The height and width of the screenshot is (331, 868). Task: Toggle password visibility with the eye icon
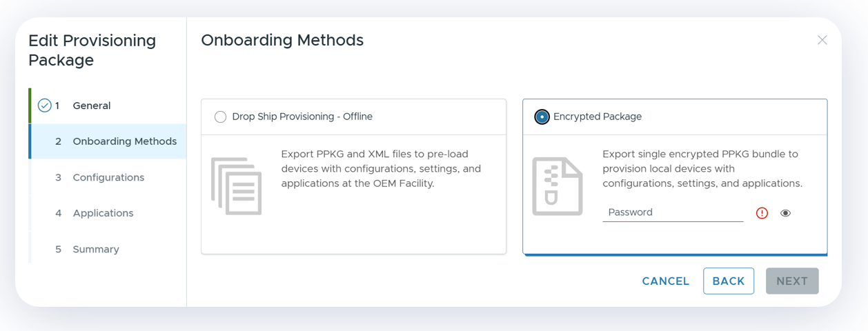[x=785, y=213]
